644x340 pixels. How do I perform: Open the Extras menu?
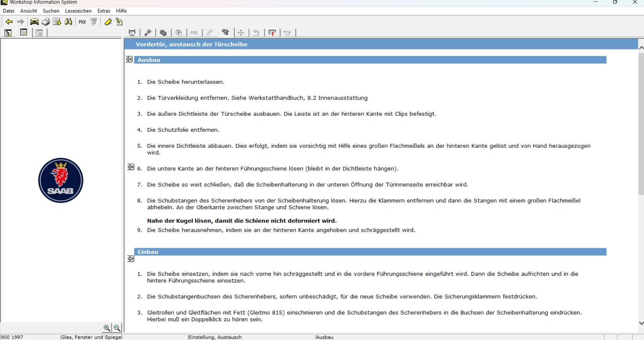tap(104, 11)
